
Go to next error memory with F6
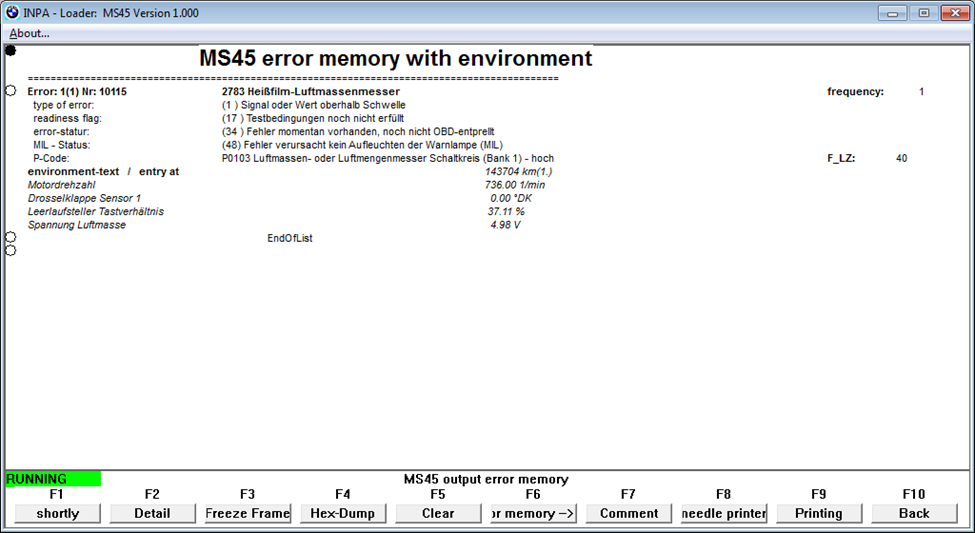534,513
